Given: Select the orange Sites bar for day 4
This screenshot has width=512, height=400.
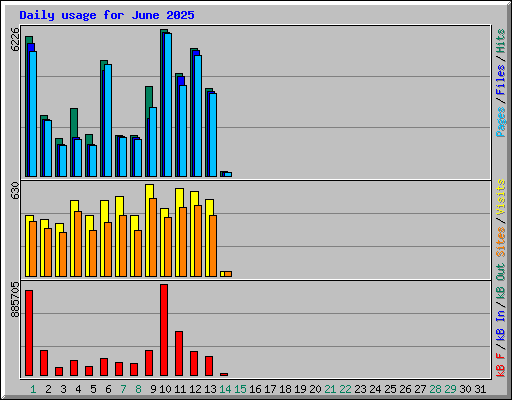Looking at the screenshot, I should coord(78,244).
